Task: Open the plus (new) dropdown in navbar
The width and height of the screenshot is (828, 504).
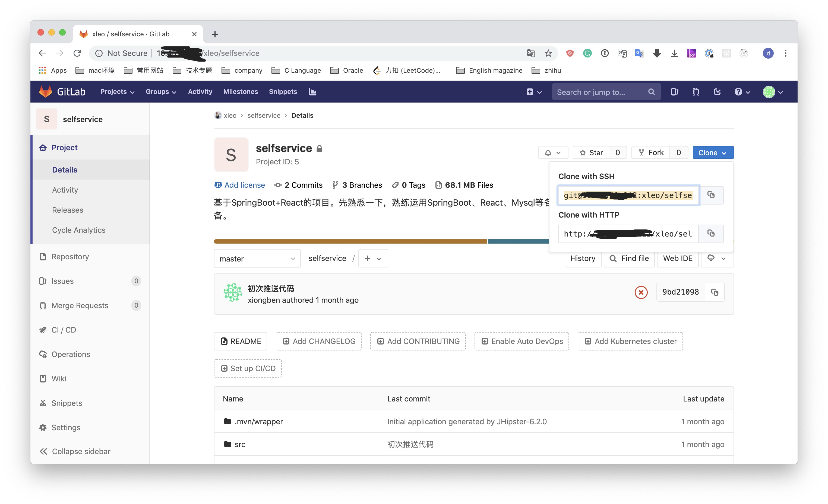Action: click(534, 92)
